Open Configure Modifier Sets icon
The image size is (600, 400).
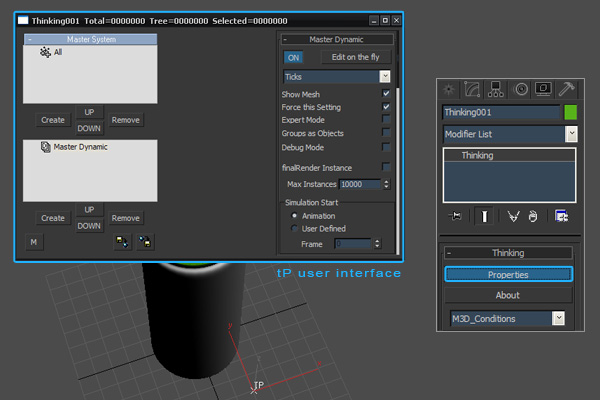561,216
